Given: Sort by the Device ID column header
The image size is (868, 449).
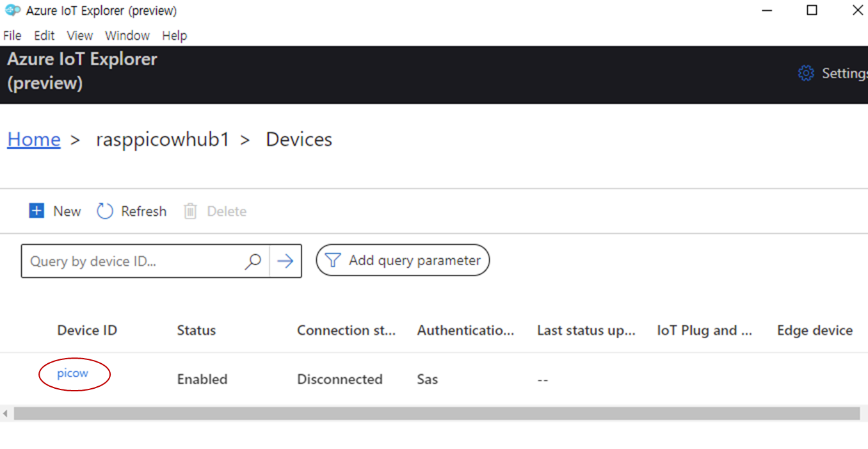Looking at the screenshot, I should (x=87, y=331).
